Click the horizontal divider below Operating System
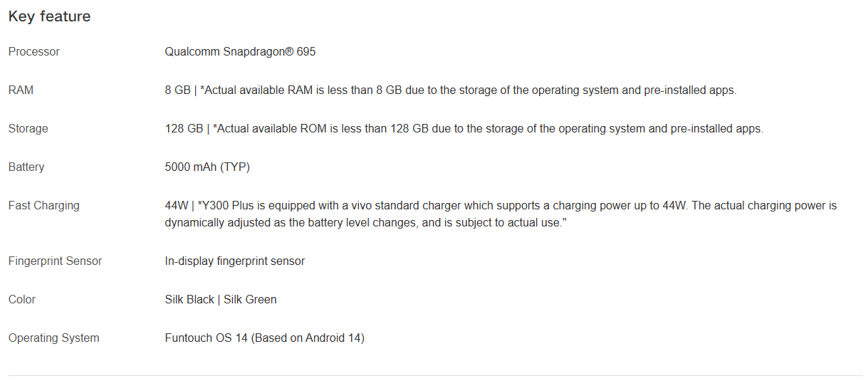The image size is (868, 386). point(436,375)
